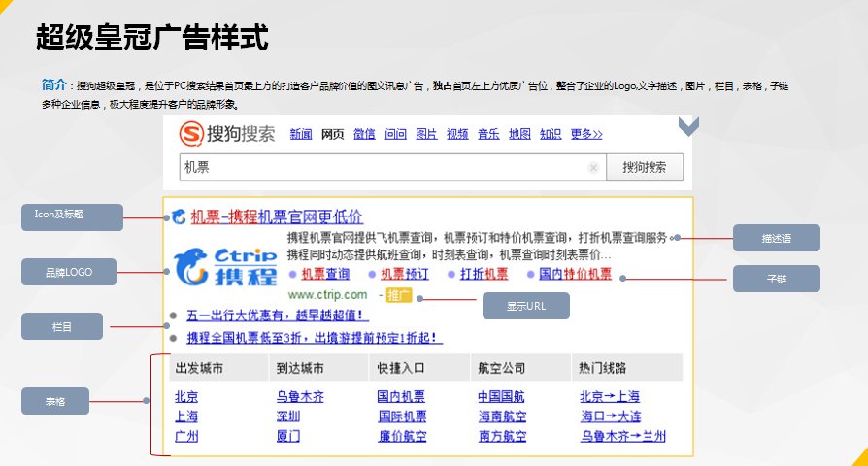Open the 乌鲁木齐→兰州 route link
The width and height of the screenshot is (868, 466).
(x=622, y=436)
